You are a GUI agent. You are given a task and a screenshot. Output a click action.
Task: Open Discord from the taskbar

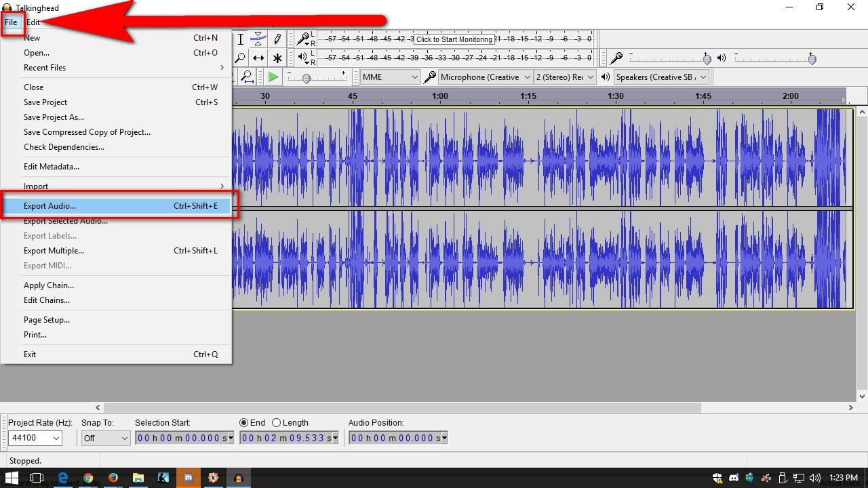pos(188,478)
